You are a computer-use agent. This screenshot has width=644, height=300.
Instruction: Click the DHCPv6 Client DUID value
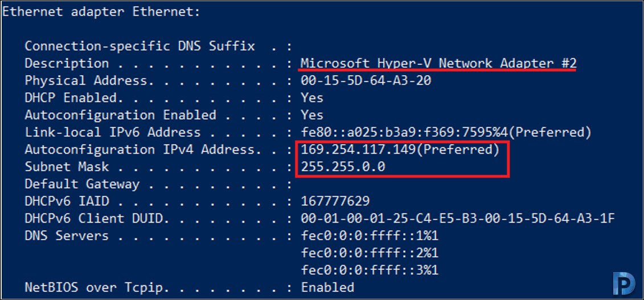458,219
